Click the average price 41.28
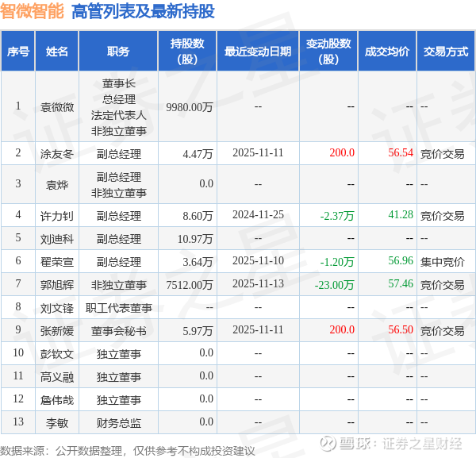The width and height of the screenshot is (476, 458). tap(401, 214)
